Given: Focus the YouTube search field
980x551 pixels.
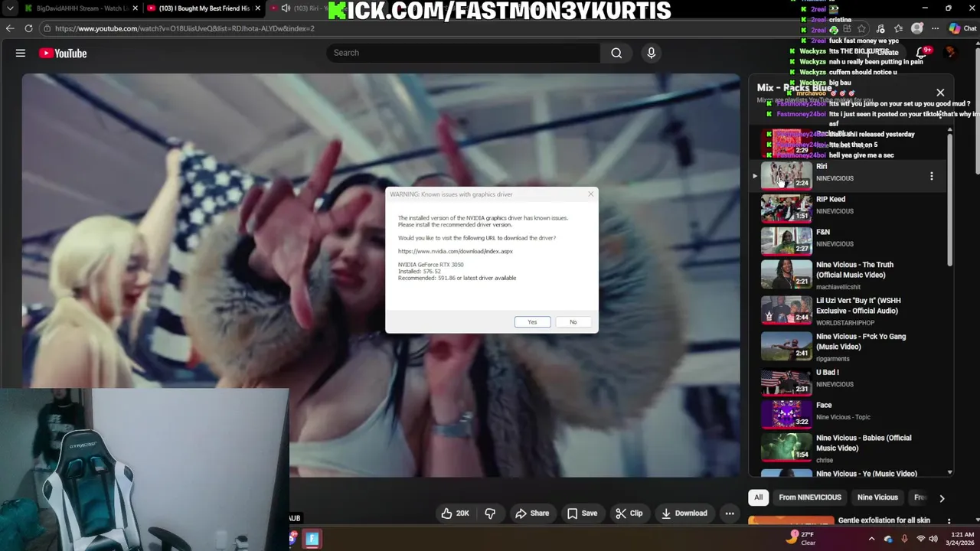Looking at the screenshot, I should point(463,53).
